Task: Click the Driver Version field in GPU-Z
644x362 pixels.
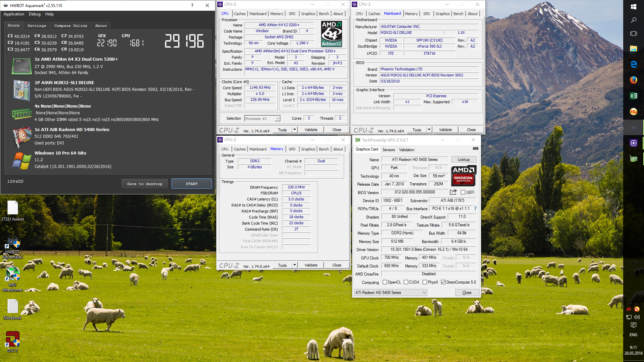Action: [429, 249]
